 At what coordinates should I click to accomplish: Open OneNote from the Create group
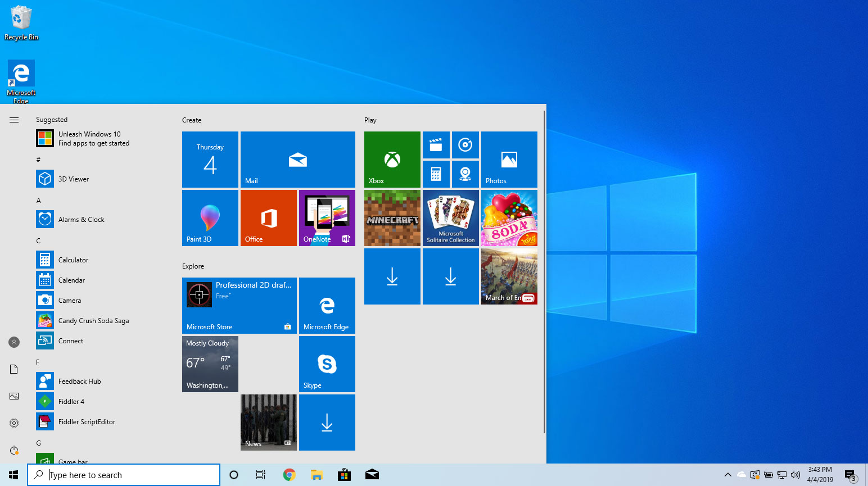pos(327,218)
